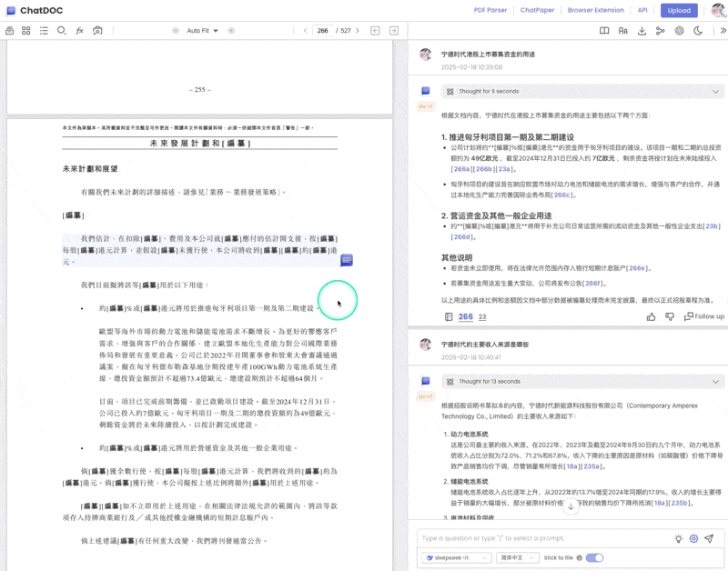Image resolution: width=728 pixels, height=571 pixels.
Task: Click the page number input field
Action: point(323,30)
